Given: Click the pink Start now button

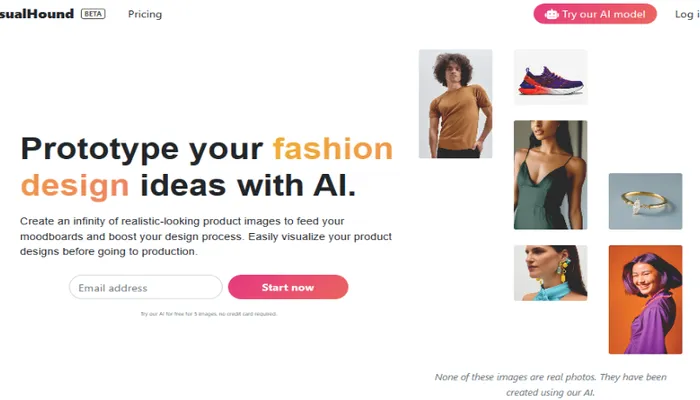Looking at the screenshot, I should coord(288,287).
